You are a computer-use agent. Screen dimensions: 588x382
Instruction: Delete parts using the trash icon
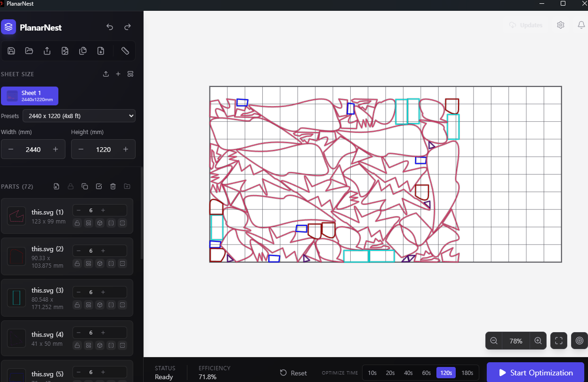click(113, 187)
